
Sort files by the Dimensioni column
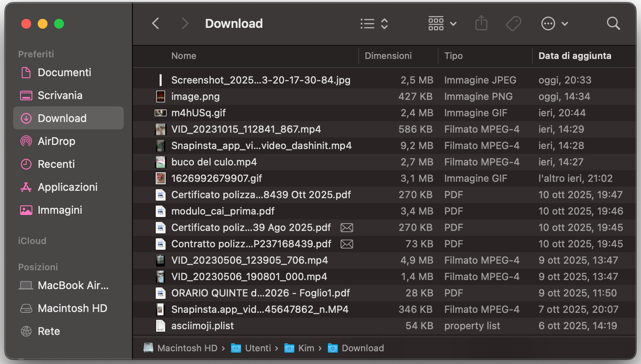click(x=388, y=56)
